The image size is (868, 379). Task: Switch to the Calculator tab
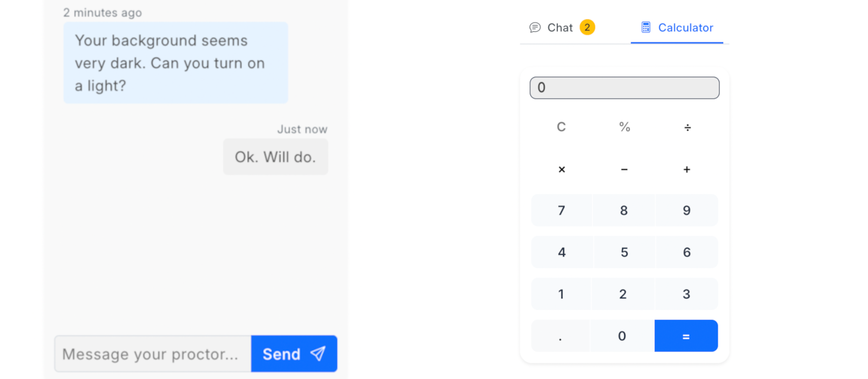tap(677, 28)
